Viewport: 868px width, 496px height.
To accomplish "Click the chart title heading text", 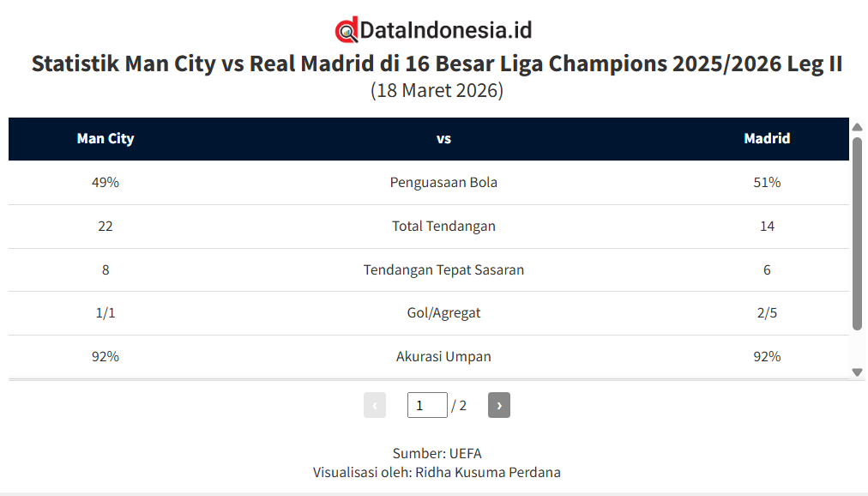I will tap(437, 64).
